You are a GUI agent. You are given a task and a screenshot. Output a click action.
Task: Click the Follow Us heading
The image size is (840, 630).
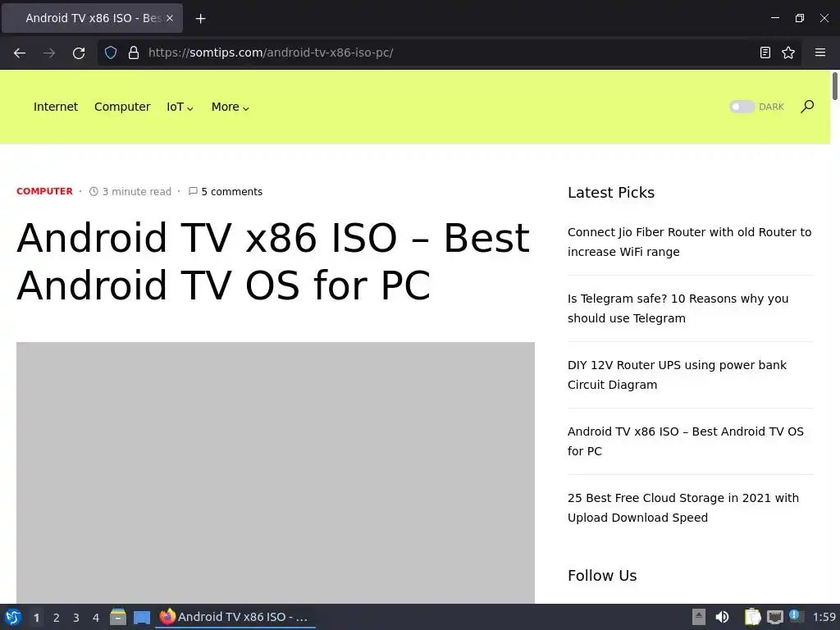pyautogui.click(x=602, y=575)
